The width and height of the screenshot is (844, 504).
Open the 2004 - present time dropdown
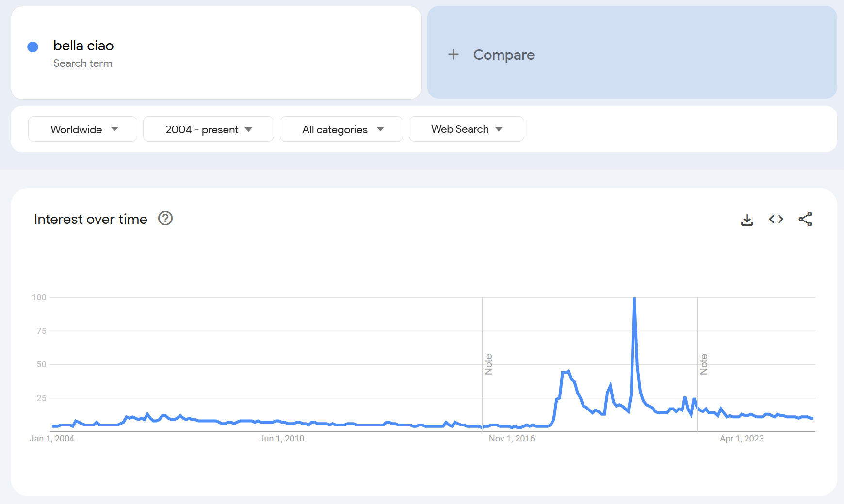click(x=208, y=129)
